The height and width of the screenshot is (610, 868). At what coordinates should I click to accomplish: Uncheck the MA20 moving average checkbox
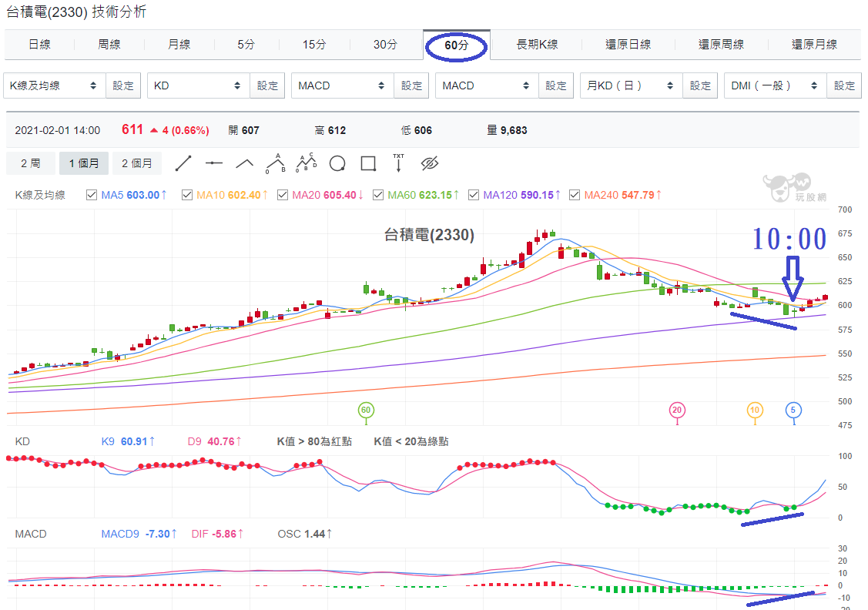[x=283, y=195]
